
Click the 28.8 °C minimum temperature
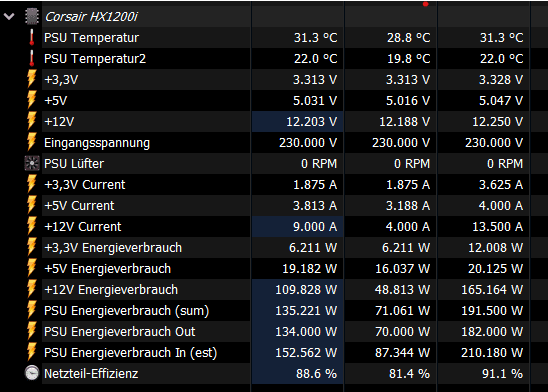(x=409, y=38)
